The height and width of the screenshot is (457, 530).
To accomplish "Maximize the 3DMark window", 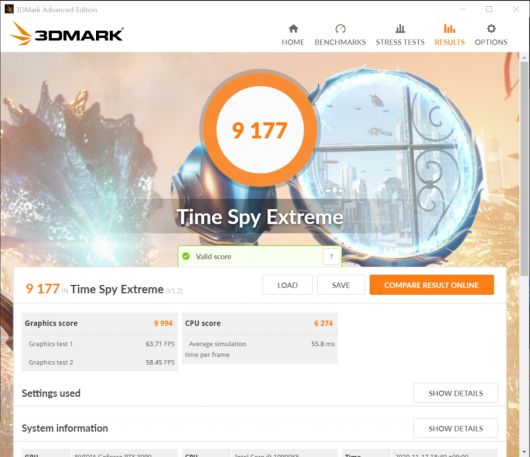I will coord(489,9).
